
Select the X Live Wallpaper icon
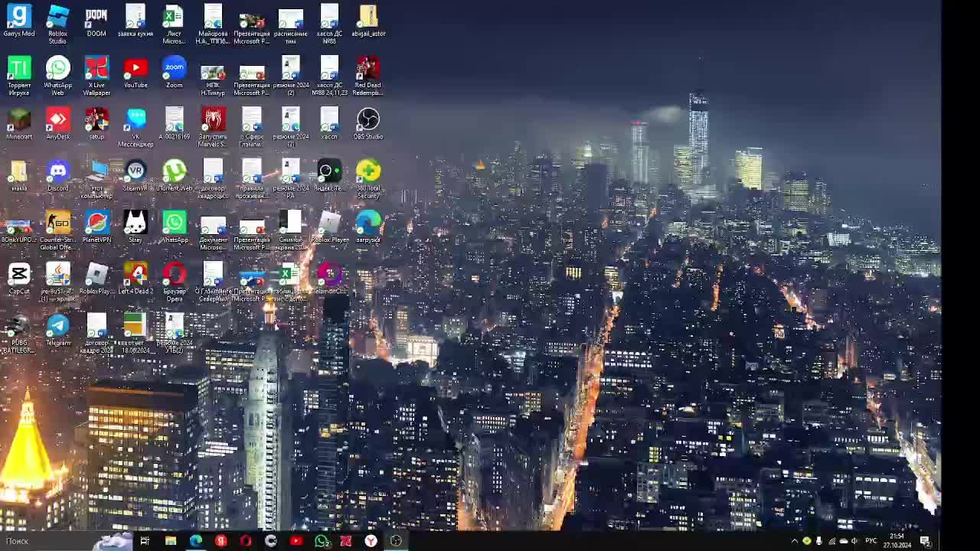pyautogui.click(x=96, y=77)
